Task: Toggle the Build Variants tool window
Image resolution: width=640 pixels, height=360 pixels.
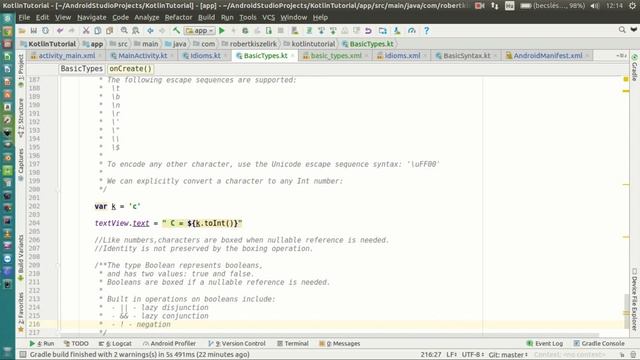Action: click(x=21, y=258)
